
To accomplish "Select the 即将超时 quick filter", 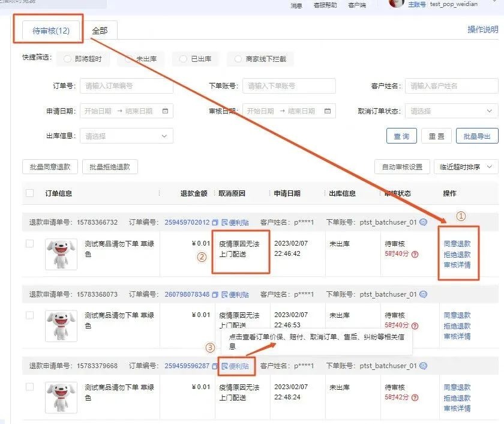I will click(x=83, y=59).
